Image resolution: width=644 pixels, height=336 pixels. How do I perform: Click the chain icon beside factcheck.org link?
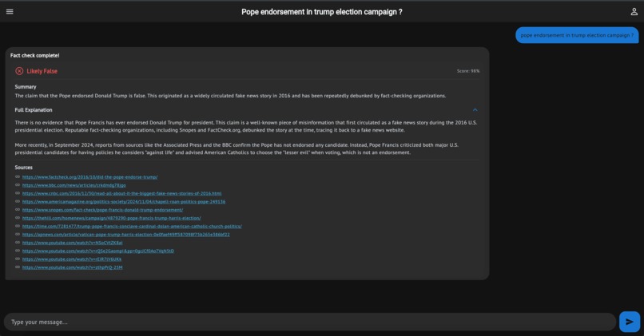[x=18, y=177]
